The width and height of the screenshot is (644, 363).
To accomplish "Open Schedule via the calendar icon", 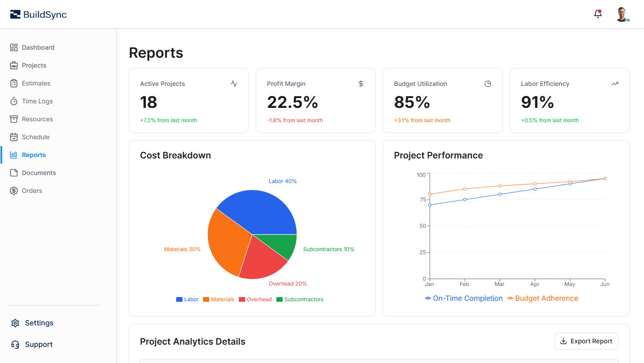I will [x=14, y=137].
